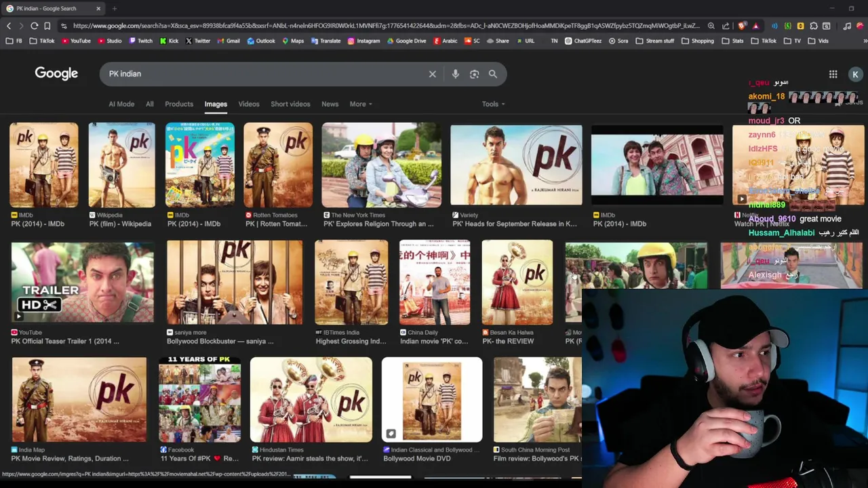Viewport: 868px width, 488px height.
Task: Open the Google account avatar K
Action: click(x=856, y=75)
